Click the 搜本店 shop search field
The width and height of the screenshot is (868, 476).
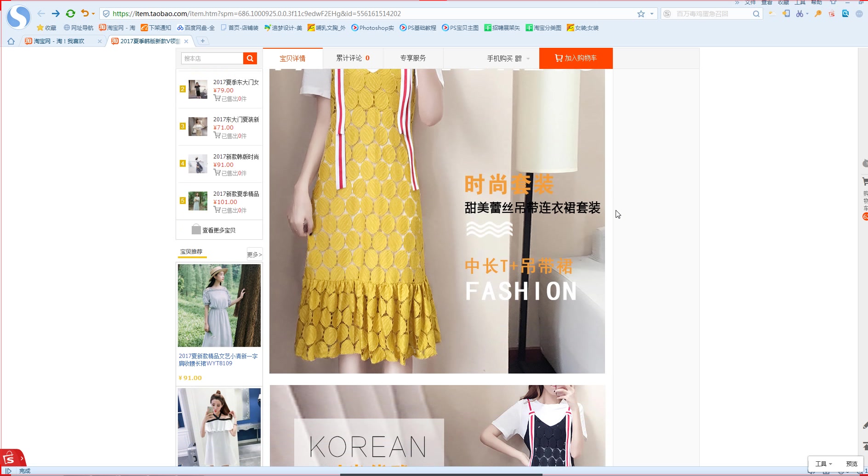[x=212, y=58]
